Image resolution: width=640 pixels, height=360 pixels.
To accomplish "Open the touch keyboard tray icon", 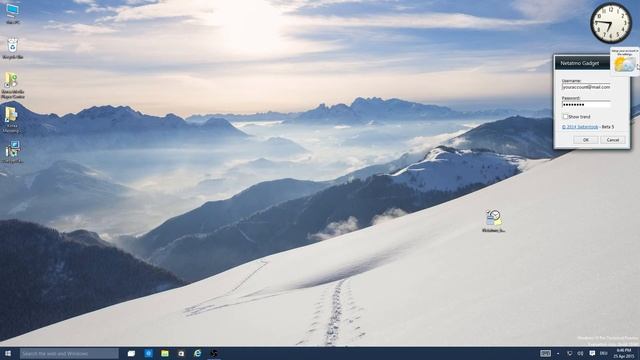I will click(545, 353).
